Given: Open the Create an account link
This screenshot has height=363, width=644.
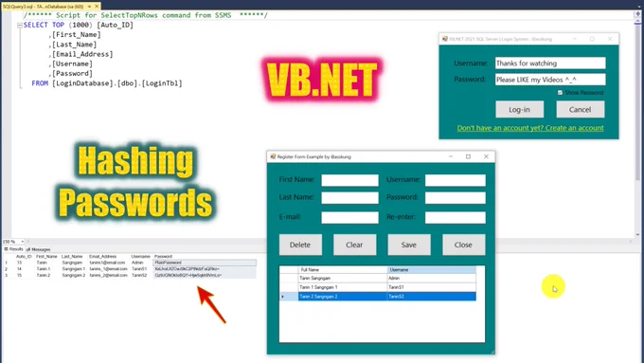Looking at the screenshot, I should 530,128.
